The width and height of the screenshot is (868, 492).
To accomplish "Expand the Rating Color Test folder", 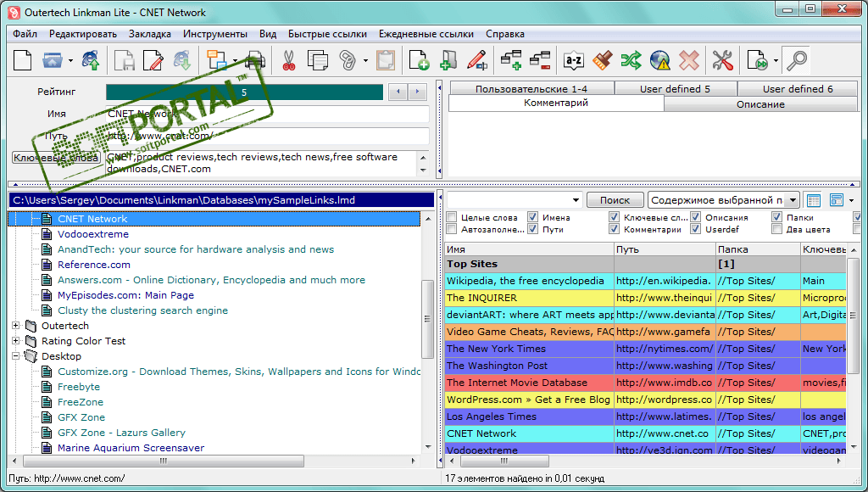I will click(16, 341).
